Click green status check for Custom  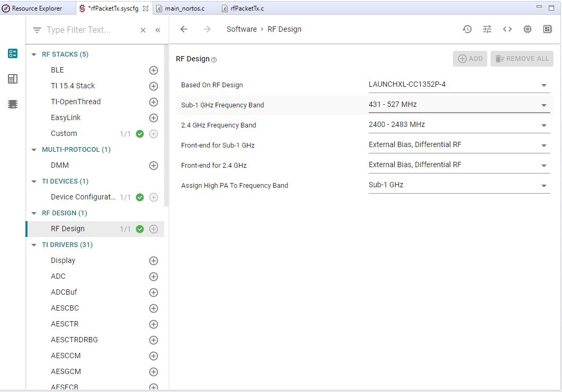coord(140,134)
